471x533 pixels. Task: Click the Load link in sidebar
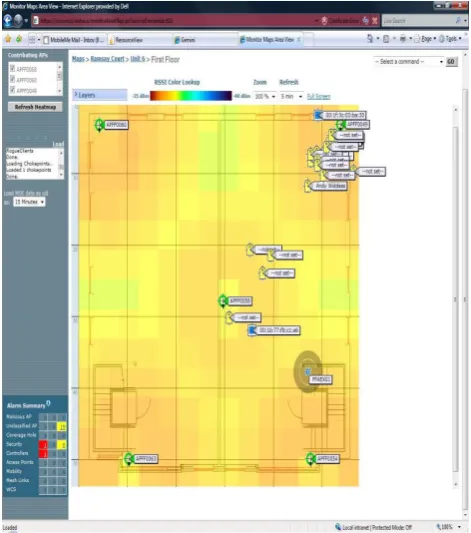[x=58, y=144]
